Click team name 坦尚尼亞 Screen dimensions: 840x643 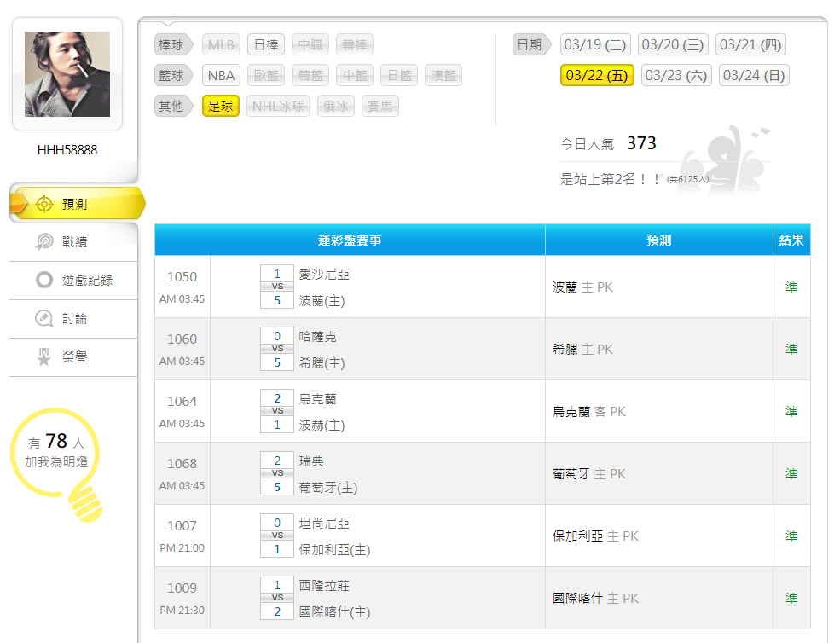[x=324, y=523]
